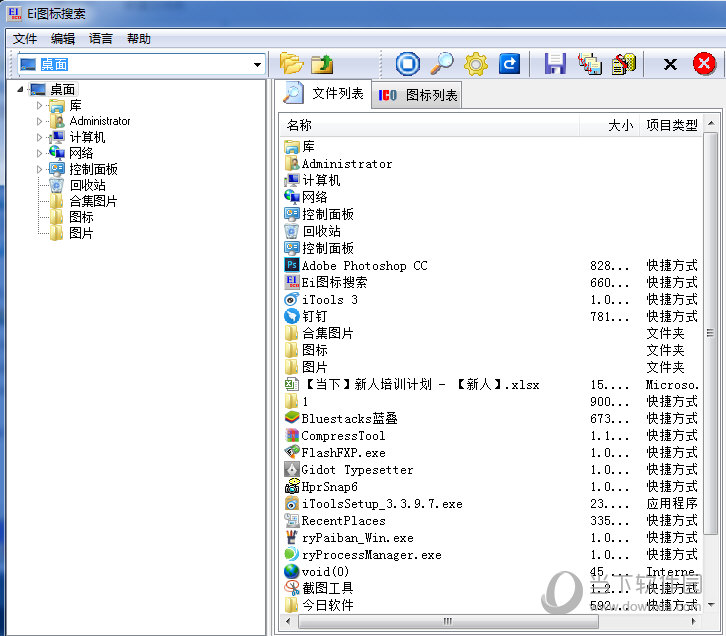Select 图片 folder in the folder tree

tap(81, 233)
